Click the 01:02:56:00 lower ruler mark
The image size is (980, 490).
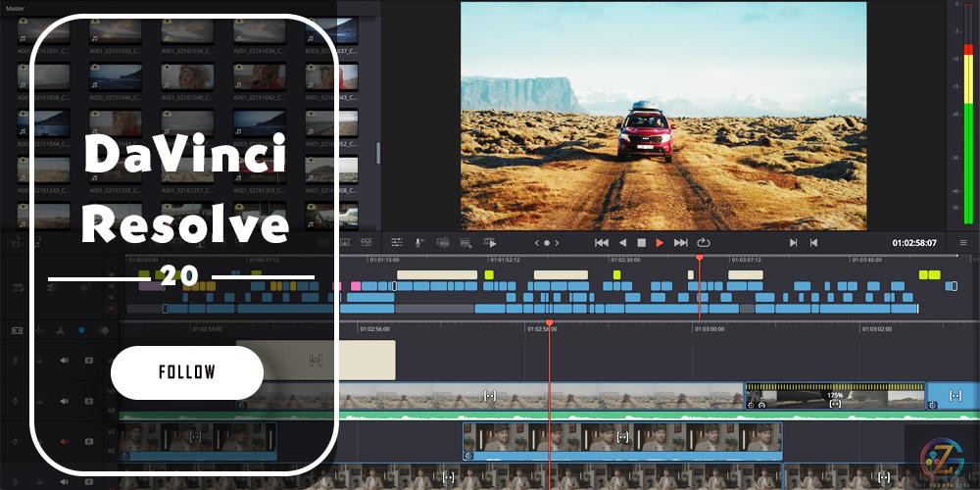click(x=375, y=328)
